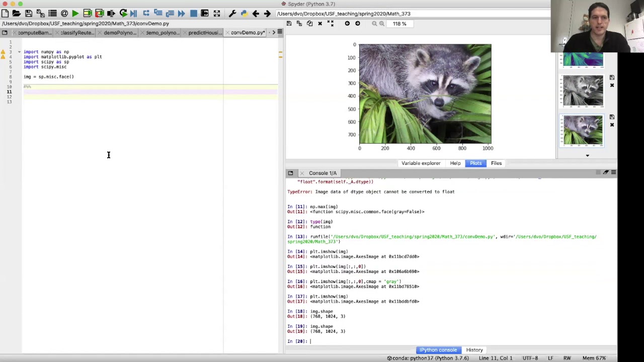
Task: Go forward to next cursor position
Action: 267,14
